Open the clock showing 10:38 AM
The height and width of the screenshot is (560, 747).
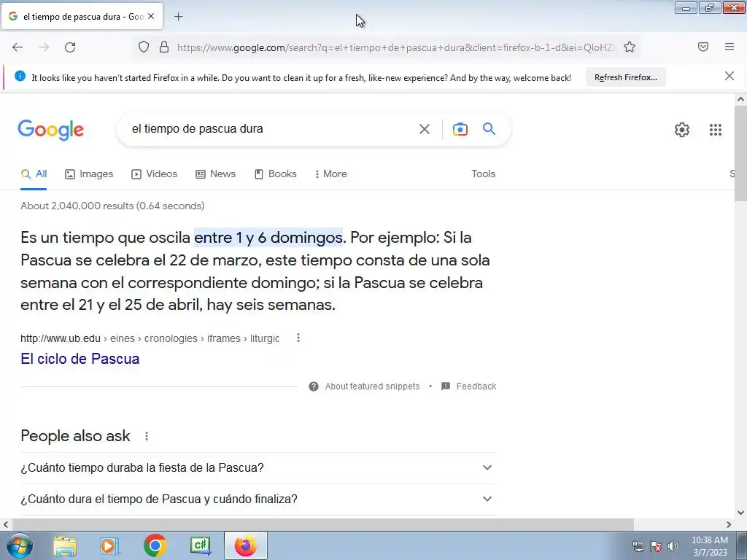(710, 546)
